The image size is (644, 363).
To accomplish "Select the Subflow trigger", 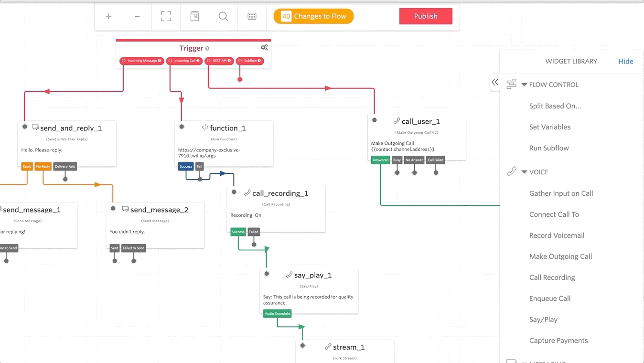I will [250, 61].
